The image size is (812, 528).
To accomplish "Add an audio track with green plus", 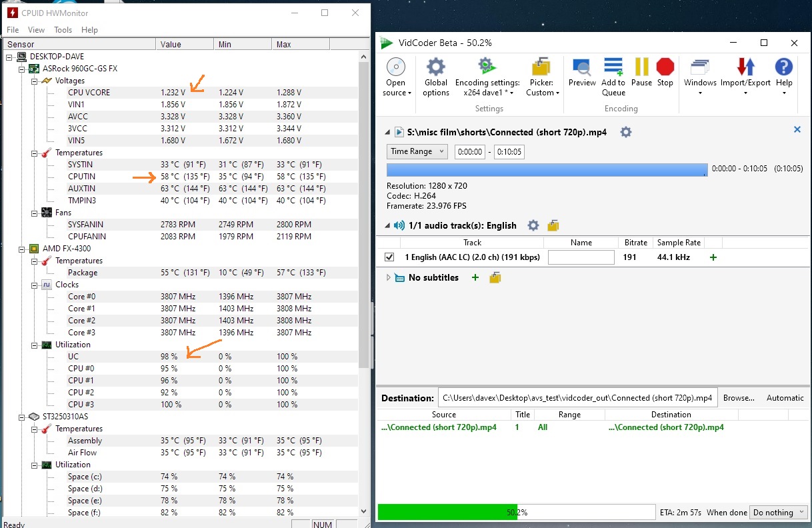I will tap(713, 257).
